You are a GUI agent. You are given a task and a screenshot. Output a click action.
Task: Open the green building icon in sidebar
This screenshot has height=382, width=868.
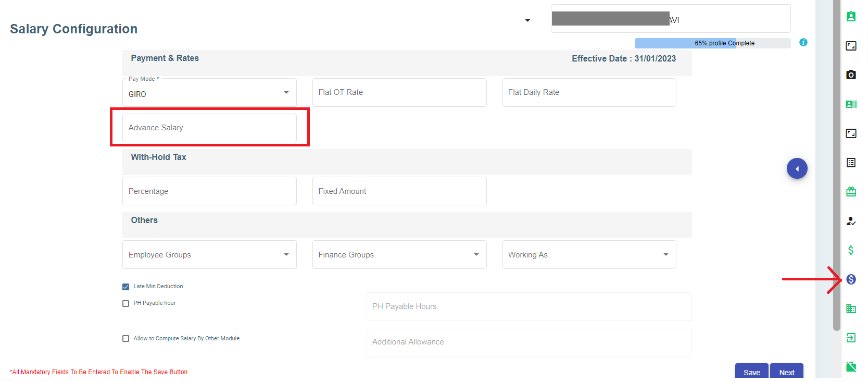click(851, 309)
